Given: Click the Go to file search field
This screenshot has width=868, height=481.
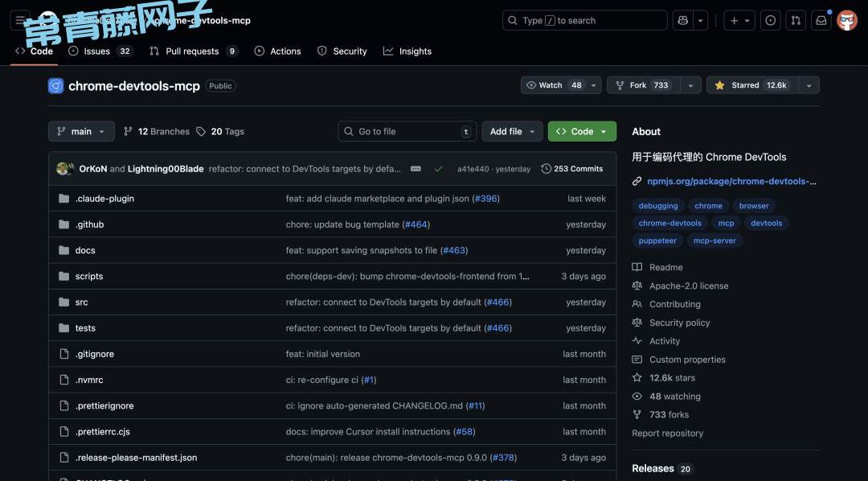Looking at the screenshot, I should click(407, 131).
